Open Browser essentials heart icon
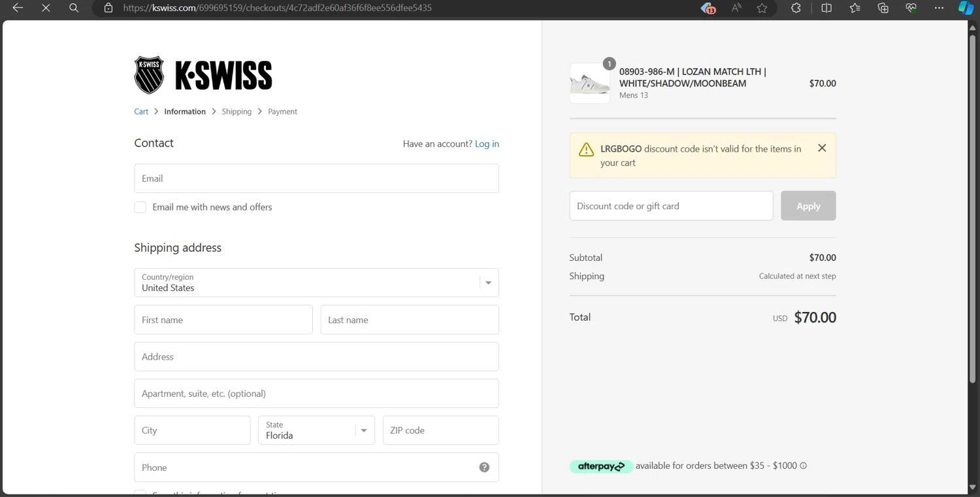The width and height of the screenshot is (980, 497). (x=911, y=8)
